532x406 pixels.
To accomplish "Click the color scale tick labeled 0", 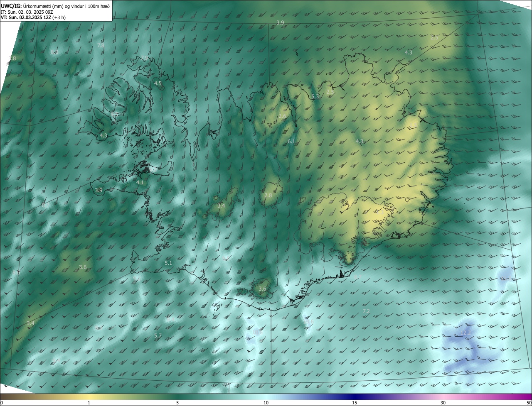I will [x=1, y=403].
